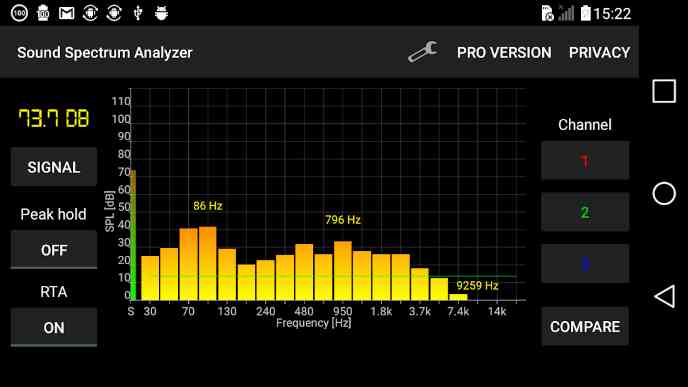Toggle the Peak hold OFF switch
Image resolution: width=688 pixels, height=387 pixels.
(54, 250)
